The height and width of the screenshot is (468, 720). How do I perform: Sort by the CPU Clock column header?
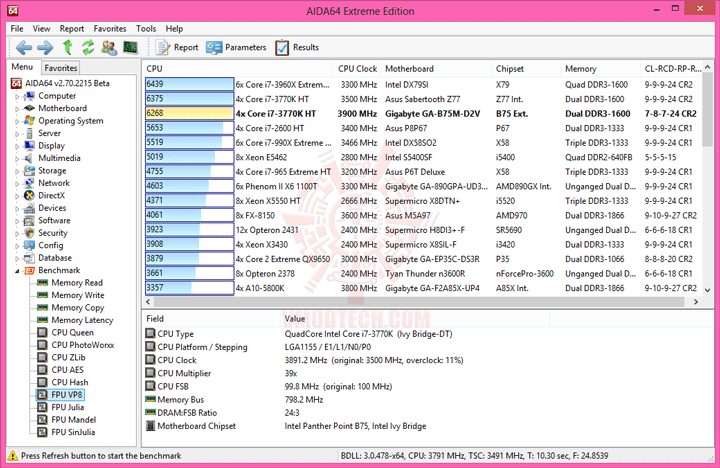357,68
